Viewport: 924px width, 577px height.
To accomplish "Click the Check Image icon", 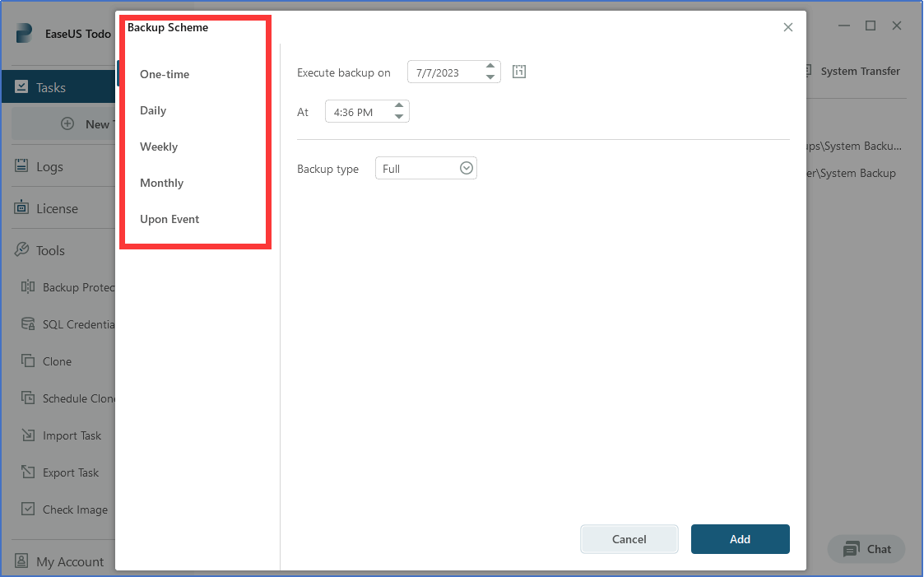I will 28,510.
